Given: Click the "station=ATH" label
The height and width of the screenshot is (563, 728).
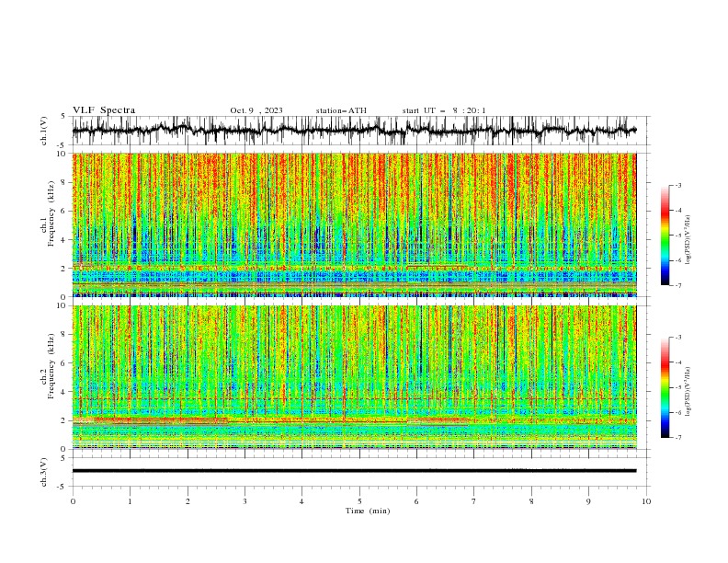Looking at the screenshot, I should tap(341, 110).
